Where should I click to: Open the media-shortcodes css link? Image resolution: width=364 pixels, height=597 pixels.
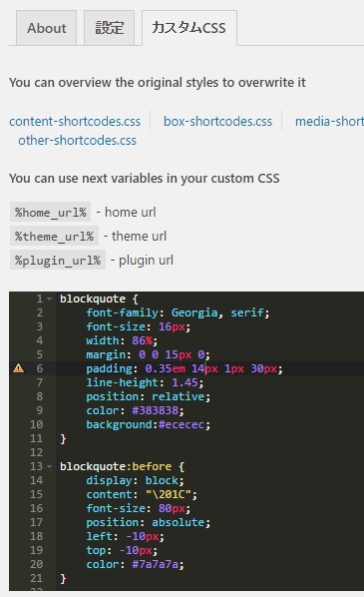click(329, 122)
